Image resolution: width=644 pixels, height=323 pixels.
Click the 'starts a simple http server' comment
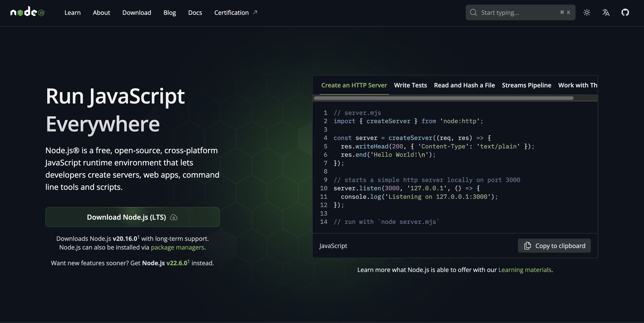[427, 180]
